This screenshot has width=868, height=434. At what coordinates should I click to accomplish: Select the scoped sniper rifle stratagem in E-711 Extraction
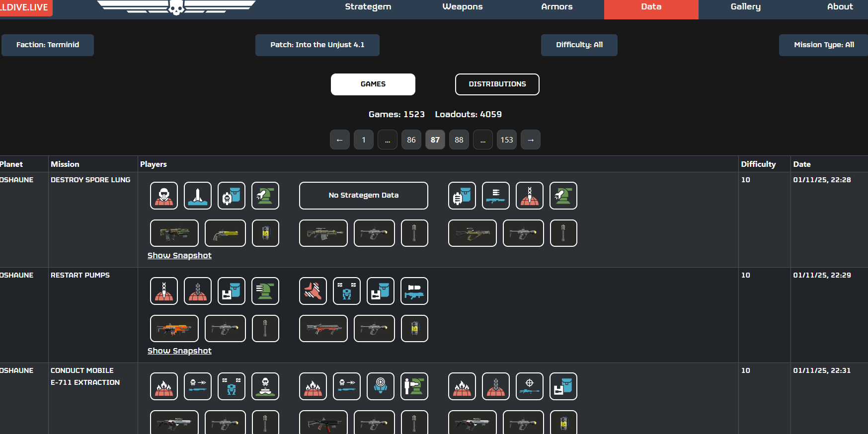click(530, 386)
